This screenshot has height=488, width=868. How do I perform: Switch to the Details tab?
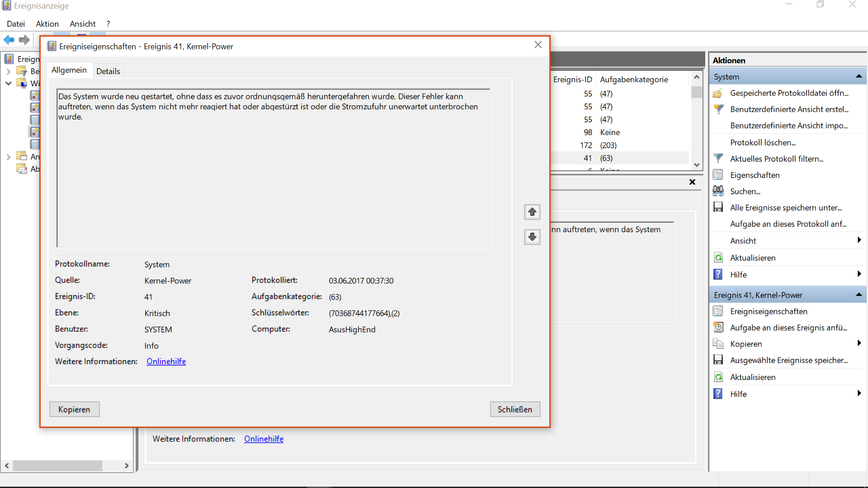(x=108, y=71)
